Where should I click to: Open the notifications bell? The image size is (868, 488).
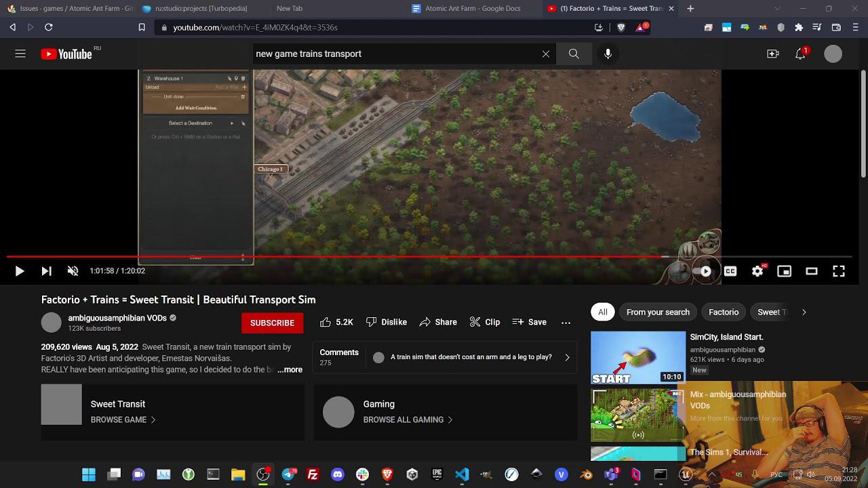801,54
